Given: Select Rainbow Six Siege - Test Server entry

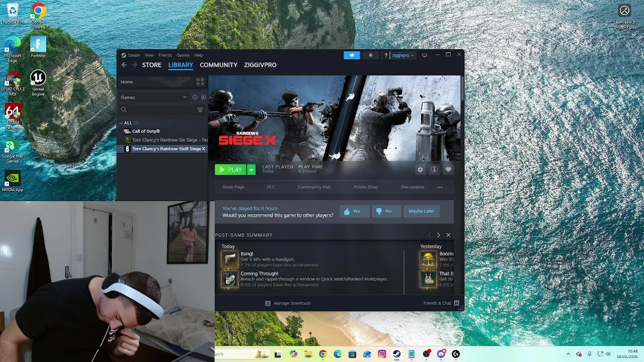Looking at the screenshot, I should 162,140.
